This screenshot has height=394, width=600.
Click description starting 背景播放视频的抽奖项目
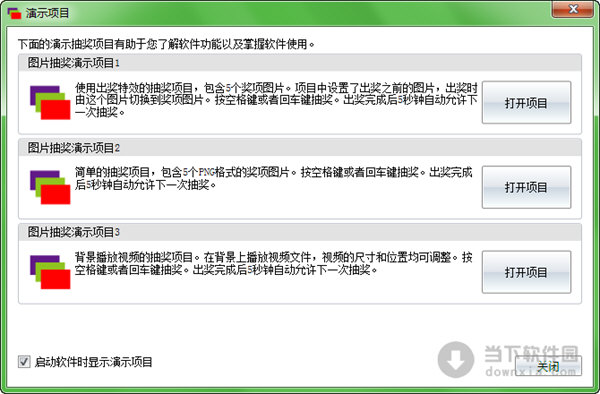pos(273,264)
